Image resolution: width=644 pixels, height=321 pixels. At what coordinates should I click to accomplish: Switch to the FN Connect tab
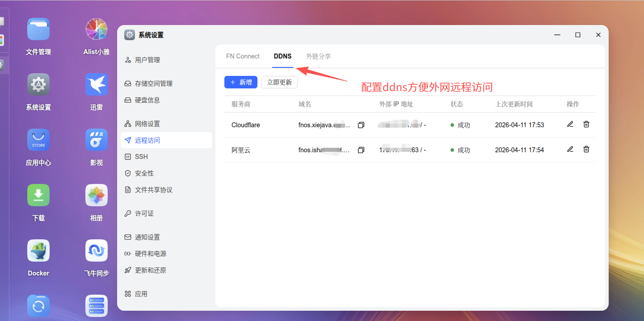click(x=243, y=56)
